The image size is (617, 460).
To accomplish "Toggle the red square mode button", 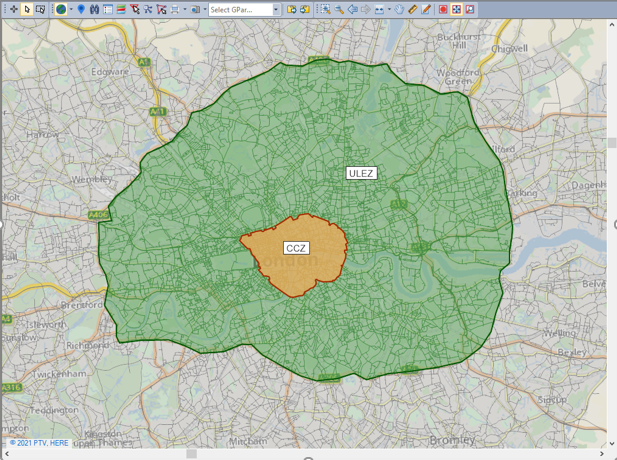I will coord(443,9).
